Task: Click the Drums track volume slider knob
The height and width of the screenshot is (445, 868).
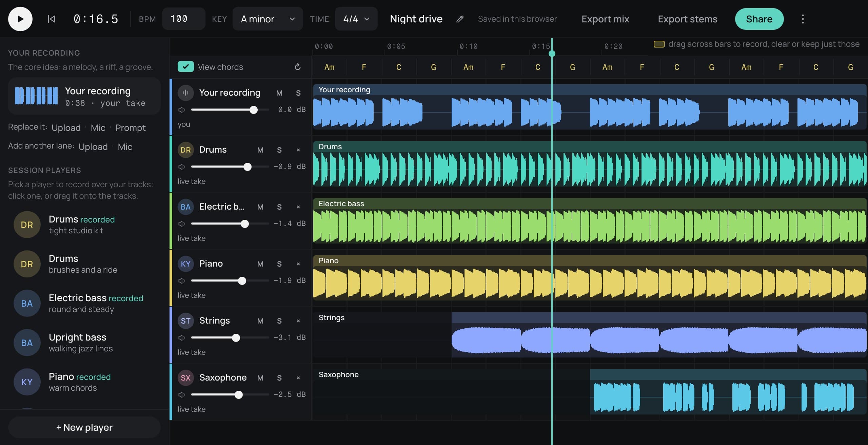Action: 248,167
